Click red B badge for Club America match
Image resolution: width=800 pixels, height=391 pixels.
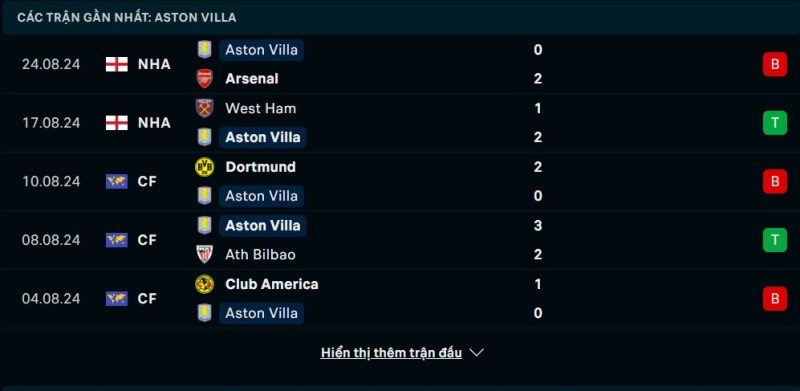pyautogui.click(x=774, y=299)
